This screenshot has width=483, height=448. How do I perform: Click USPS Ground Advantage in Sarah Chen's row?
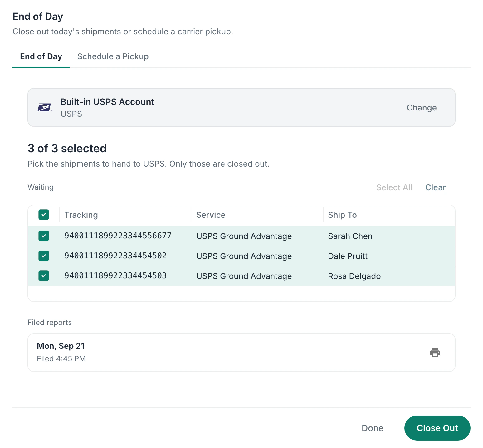(244, 236)
